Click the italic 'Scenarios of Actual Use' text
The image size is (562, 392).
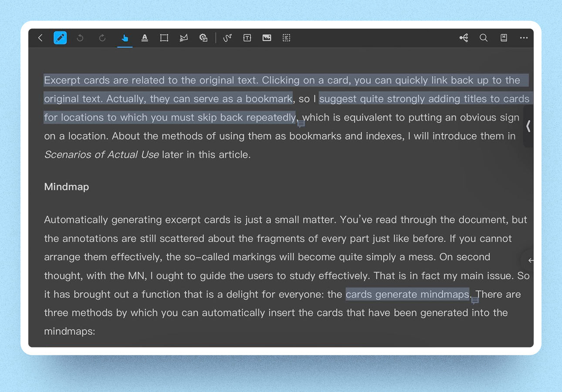pyautogui.click(x=102, y=155)
